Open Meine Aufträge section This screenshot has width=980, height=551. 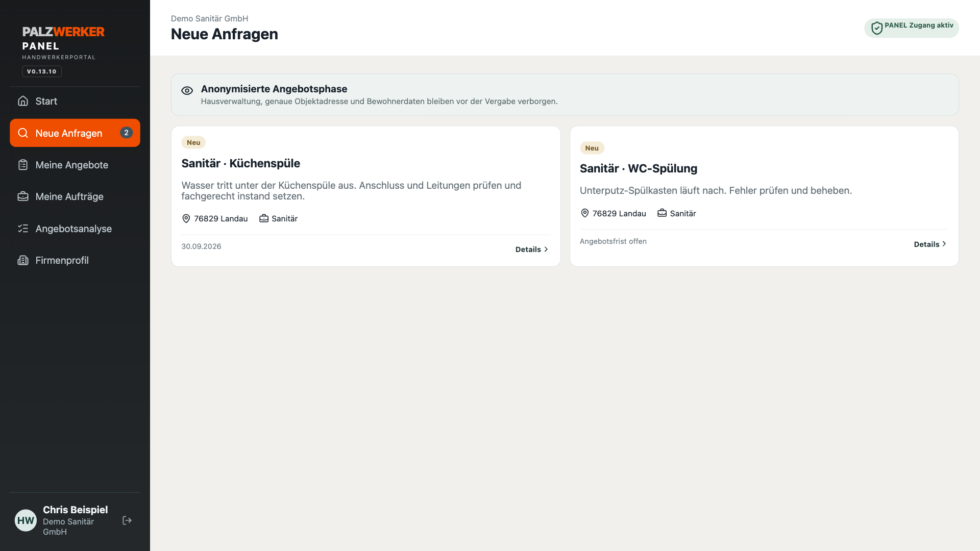click(x=75, y=196)
